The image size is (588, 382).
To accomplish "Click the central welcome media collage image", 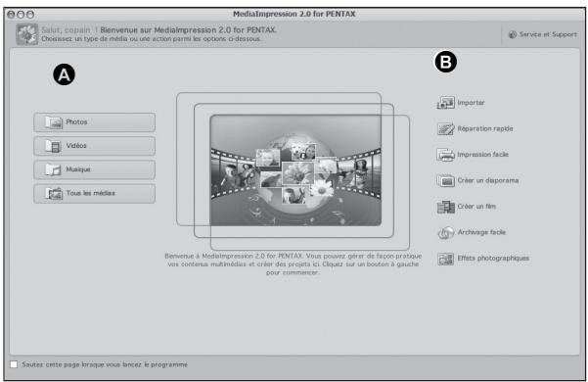I will tap(295, 170).
